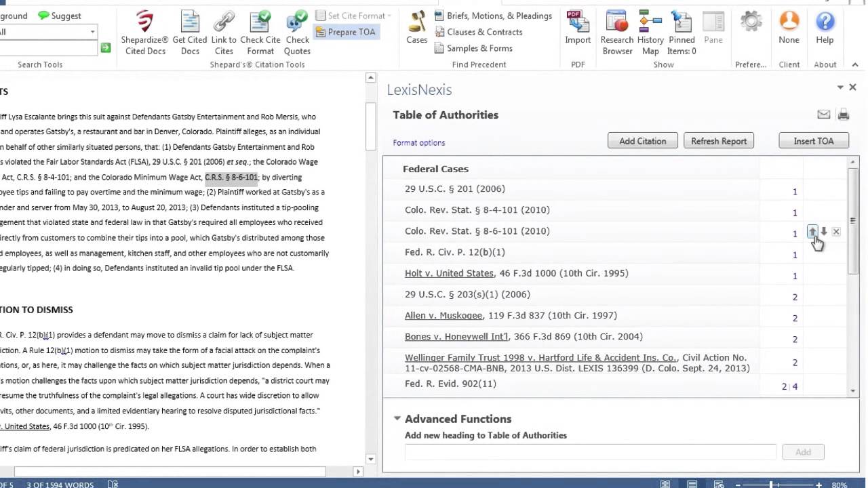Switch to Web Layout view
868x488 pixels.
[718, 484]
